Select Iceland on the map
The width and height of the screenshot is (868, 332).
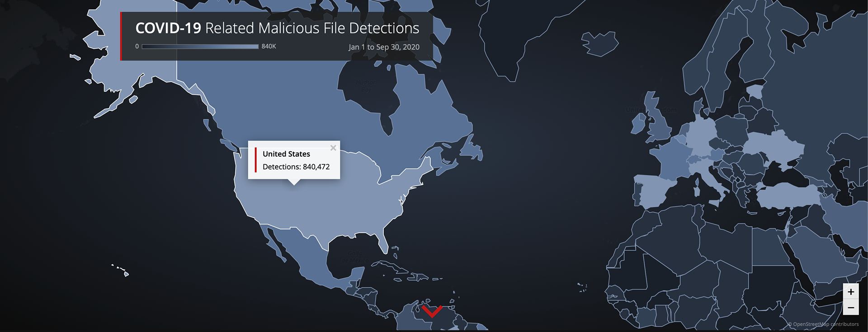[599, 43]
